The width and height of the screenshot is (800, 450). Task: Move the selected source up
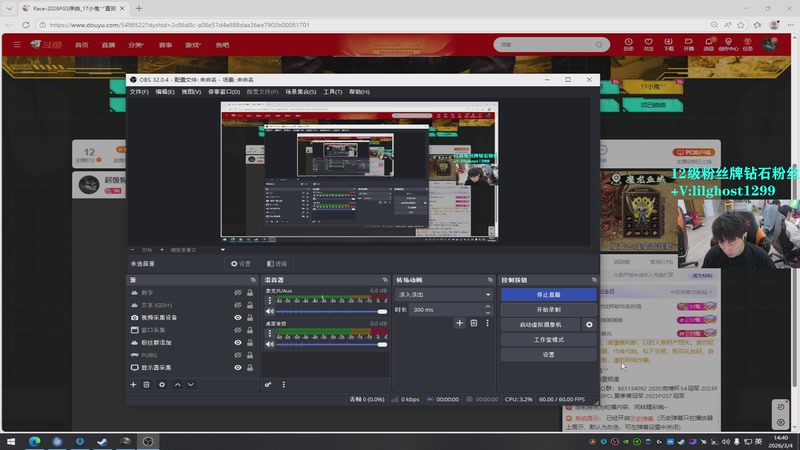pos(178,385)
